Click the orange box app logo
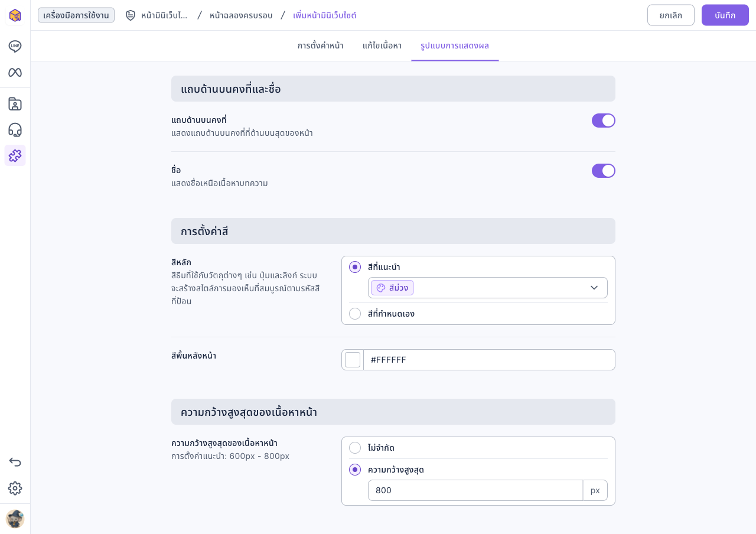This screenshot has width=756, height=534. (15, 15)
